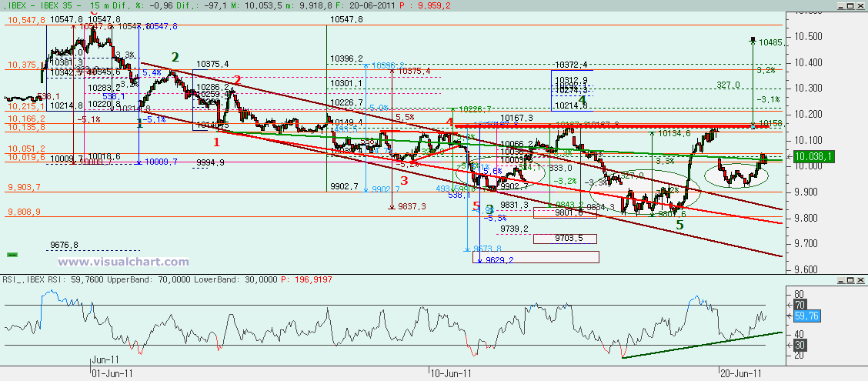Click the 01-Jun-11 date marker on time axis
The width and height of the screenshot is (868, 381).
[112, 373]
